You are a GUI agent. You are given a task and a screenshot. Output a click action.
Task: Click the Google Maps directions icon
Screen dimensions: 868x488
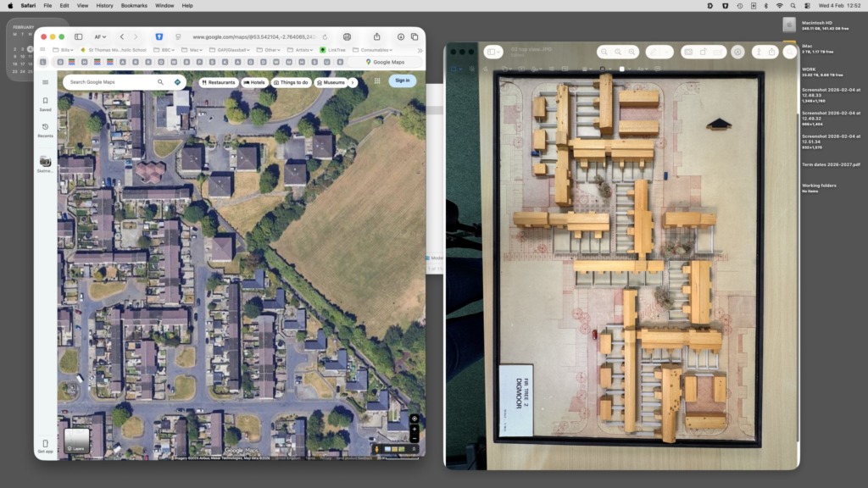[177, 82]
